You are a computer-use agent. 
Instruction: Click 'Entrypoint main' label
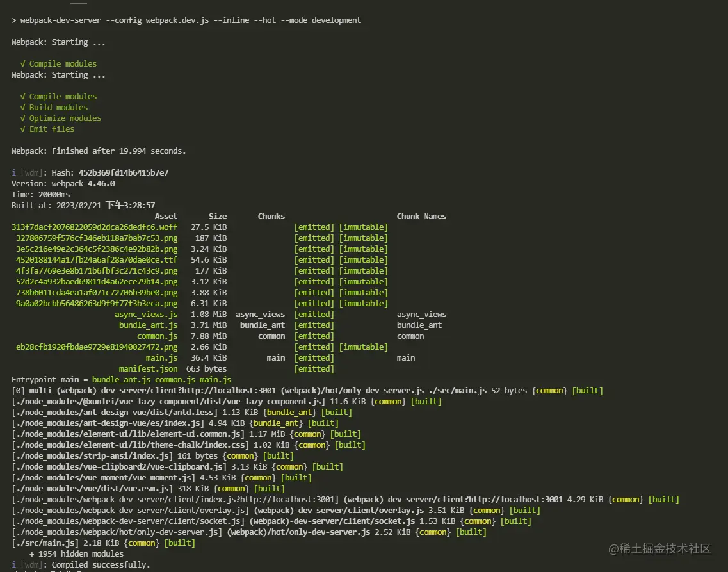tap(45, 380)
